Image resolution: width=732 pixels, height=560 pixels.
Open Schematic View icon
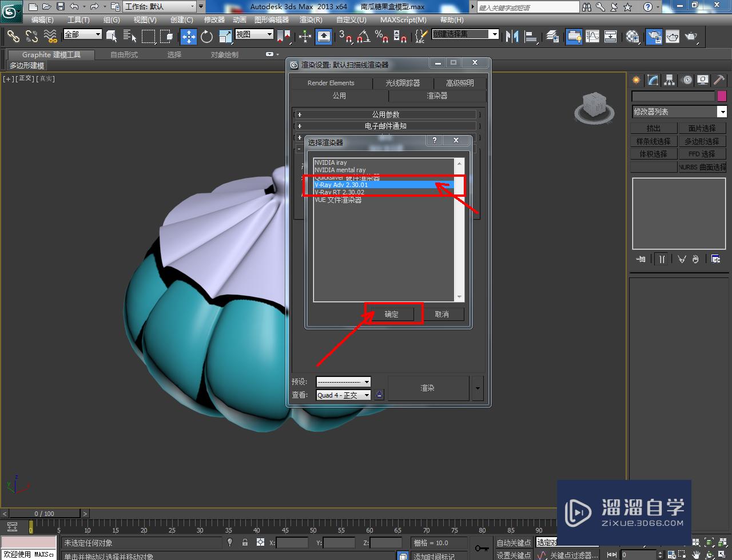click(610, 37)
